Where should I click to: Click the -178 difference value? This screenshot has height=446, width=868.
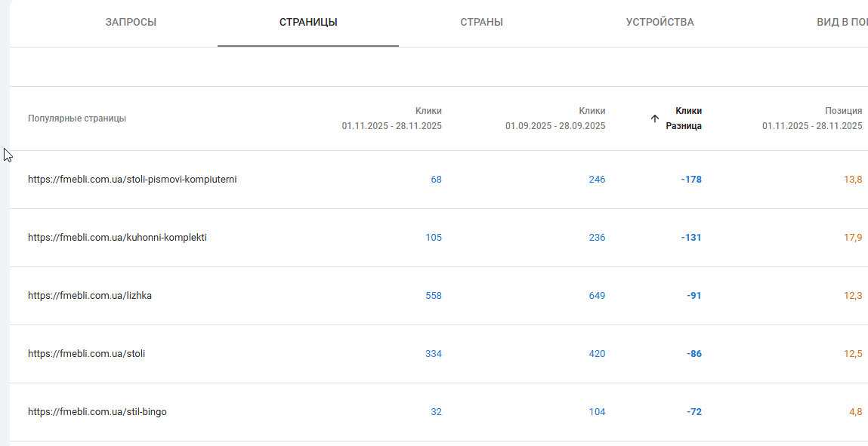point(690,180)
